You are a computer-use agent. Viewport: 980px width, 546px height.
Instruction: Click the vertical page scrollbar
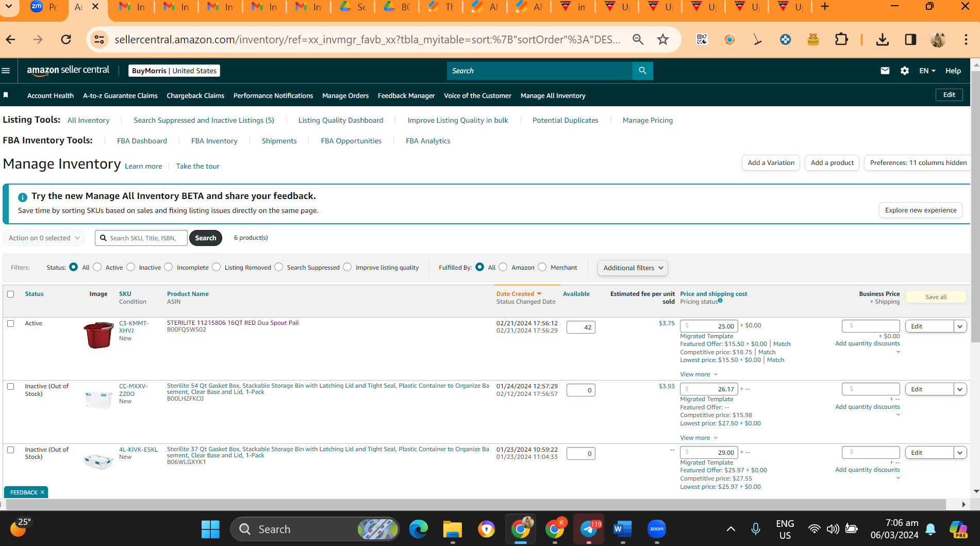click(975, 206)
